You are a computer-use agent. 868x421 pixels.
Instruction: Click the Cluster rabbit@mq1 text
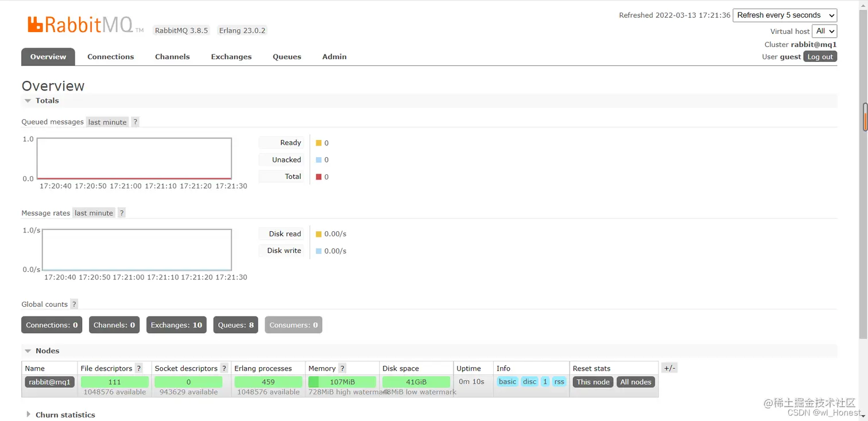pyautogui.click(x=800, y=44)
